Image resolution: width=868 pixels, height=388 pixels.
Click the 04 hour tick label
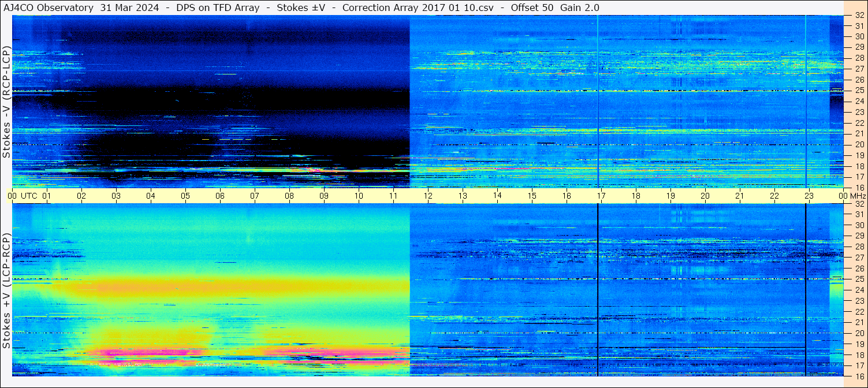click(x=151, y=196)
